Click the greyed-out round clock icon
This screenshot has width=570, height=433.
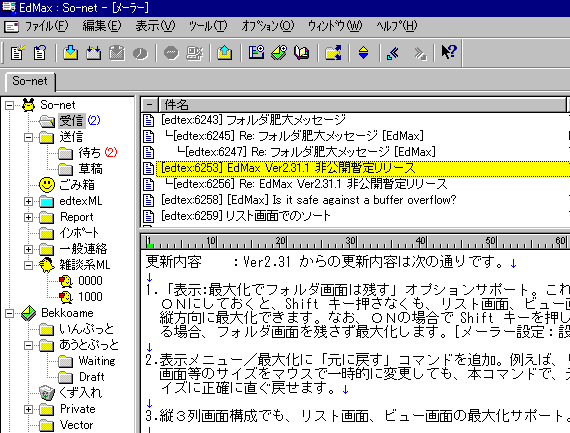coord(140,53)
